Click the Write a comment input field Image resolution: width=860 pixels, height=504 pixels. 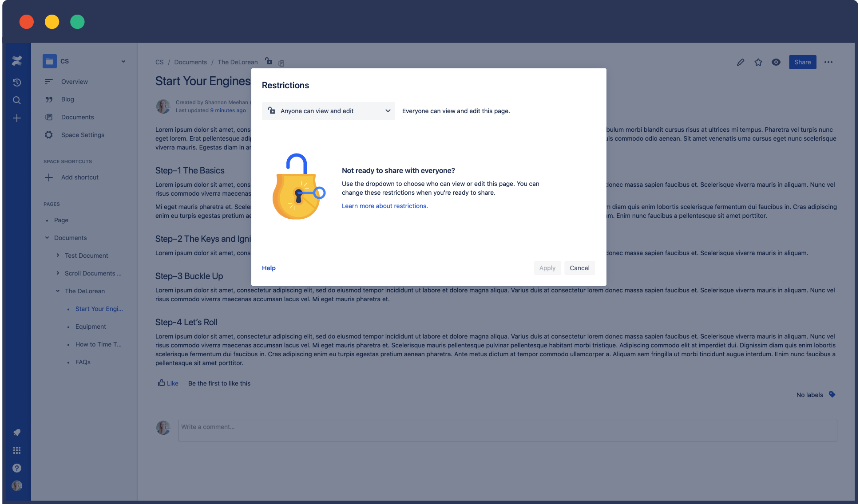(x=507, y=426)
